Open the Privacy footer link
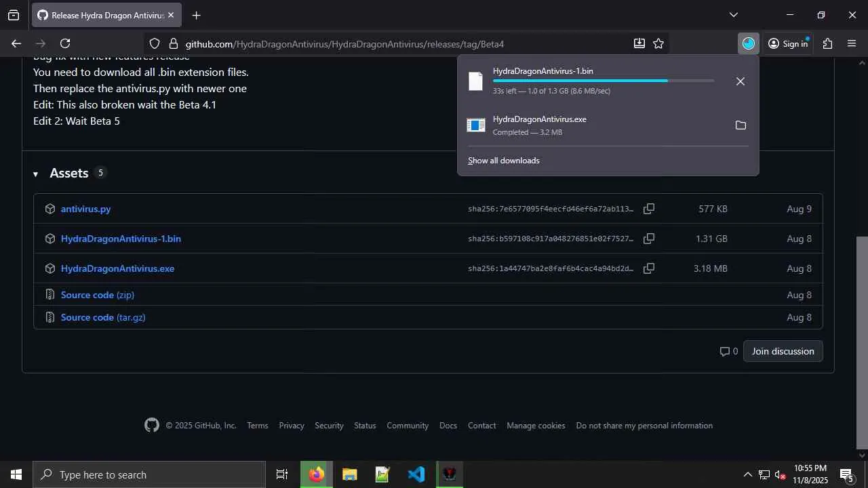This screenshot has height=488, width=868. [292, 426]
